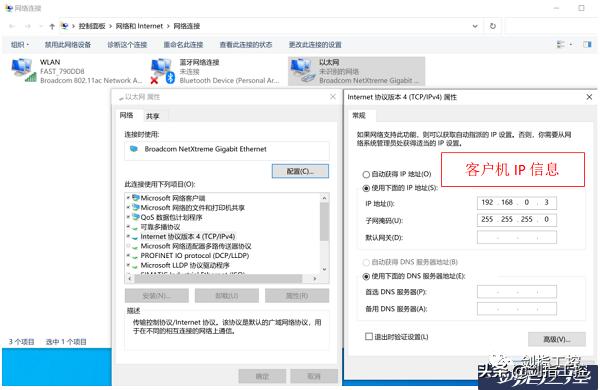
Task: Expand recent locations dropdown arrow
Action: click(41, 26)
